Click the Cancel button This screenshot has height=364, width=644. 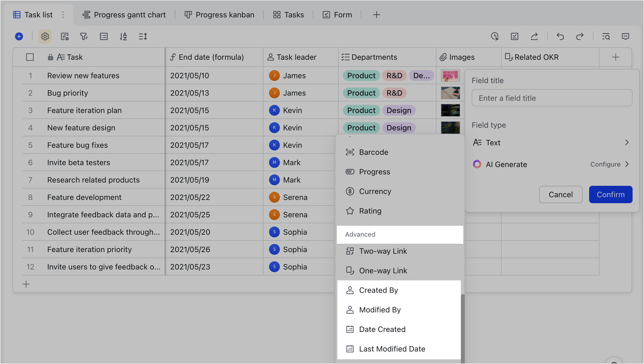click(x=561, y=194)
